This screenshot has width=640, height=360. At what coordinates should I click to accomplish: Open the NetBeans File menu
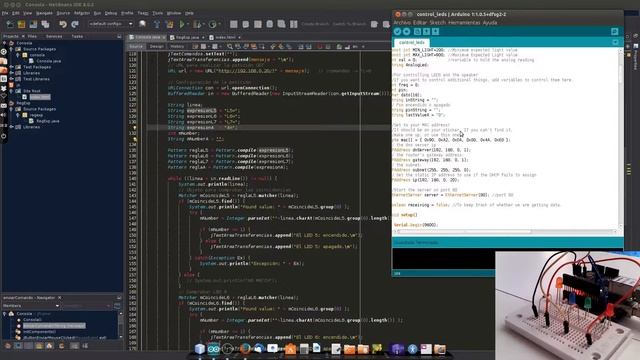point(5,13)
